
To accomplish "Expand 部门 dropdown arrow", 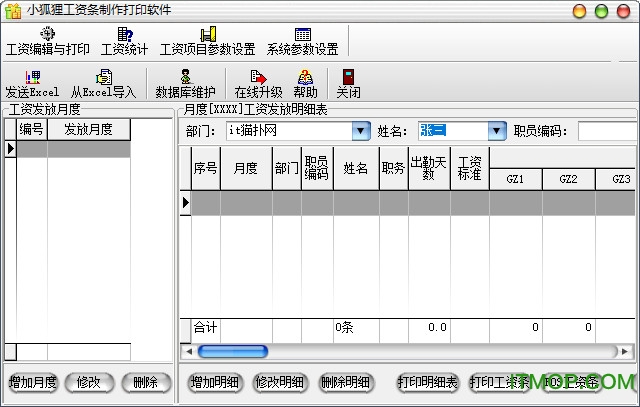I will pos(361,131).
